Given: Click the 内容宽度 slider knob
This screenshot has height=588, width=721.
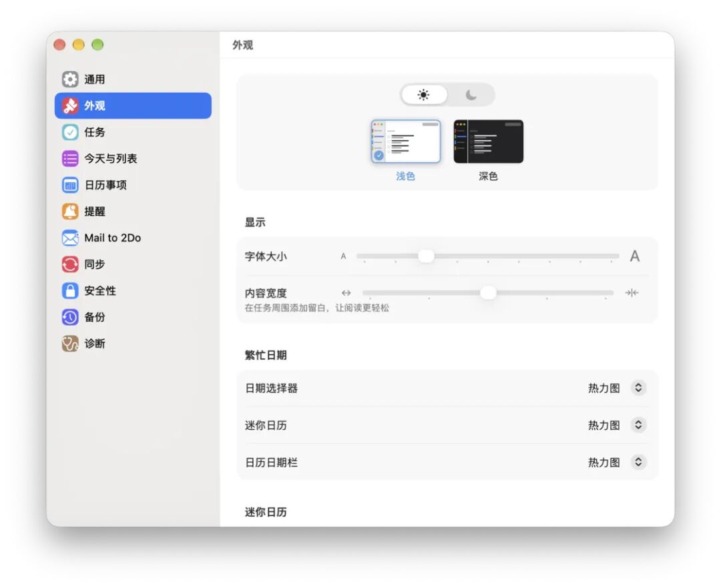Looking at the screenshot, I should (488, 292).
